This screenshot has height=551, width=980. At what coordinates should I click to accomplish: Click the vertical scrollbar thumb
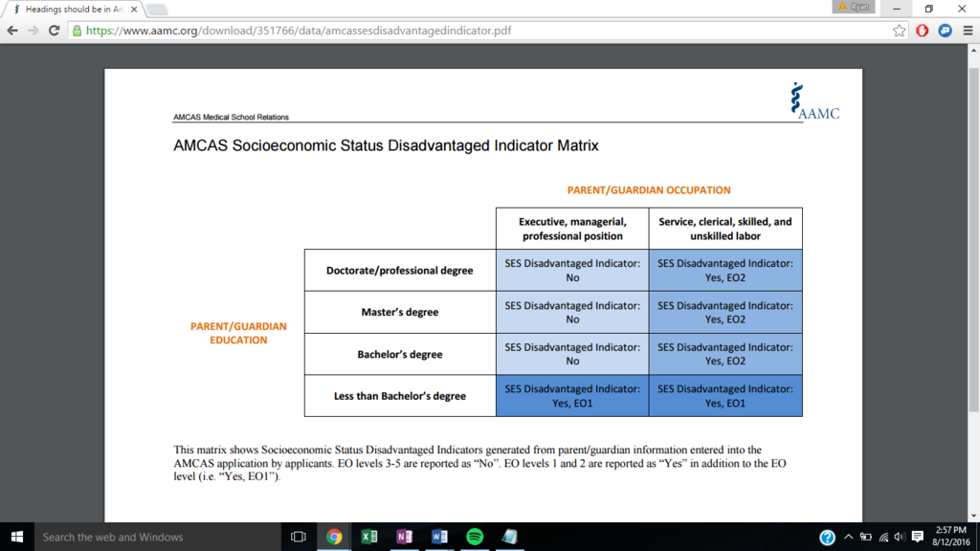tap(973, 239)
